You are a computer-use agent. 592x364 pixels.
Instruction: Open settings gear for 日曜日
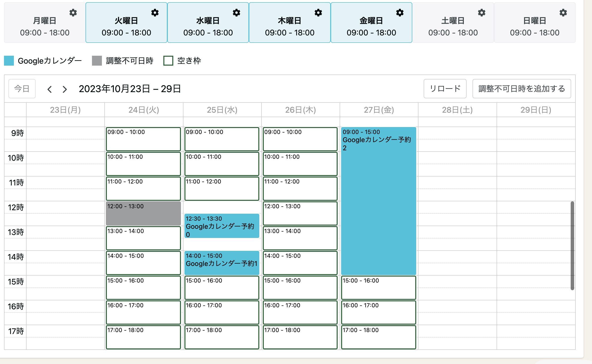[x=563, y=13]
